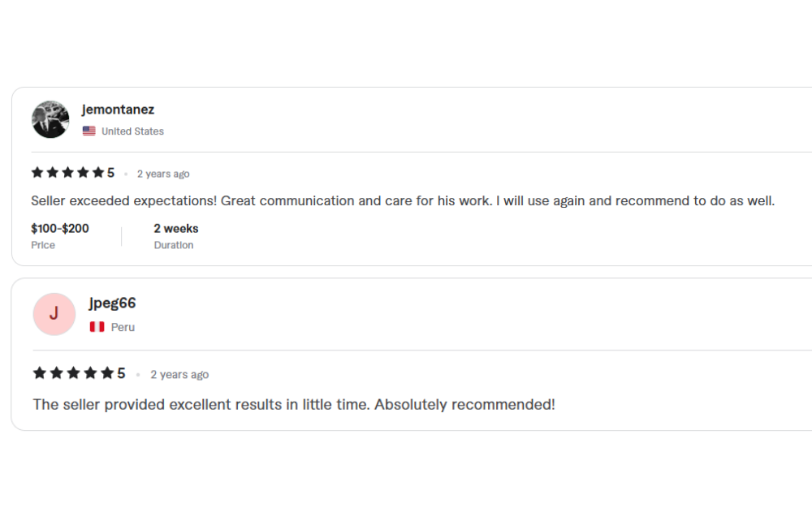The width and height of the screenshot is (812, 516).
Task: Click the $100-$200 price value
Action: coord(60,229)
